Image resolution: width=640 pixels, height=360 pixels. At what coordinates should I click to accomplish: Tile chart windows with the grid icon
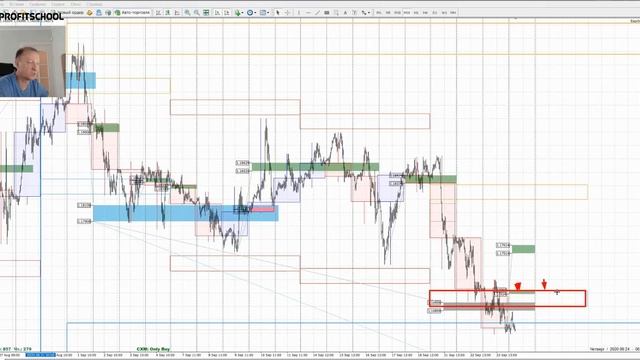coord(206,13)
